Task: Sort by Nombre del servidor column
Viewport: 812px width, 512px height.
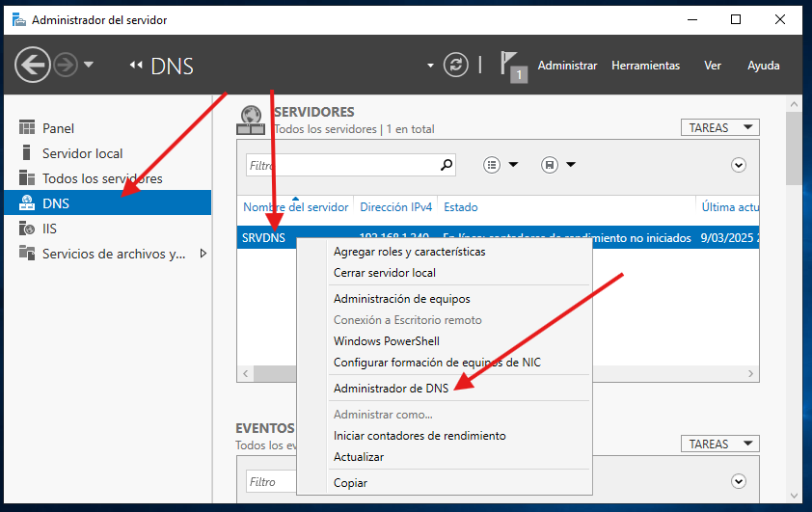Action: pos(295,207)
